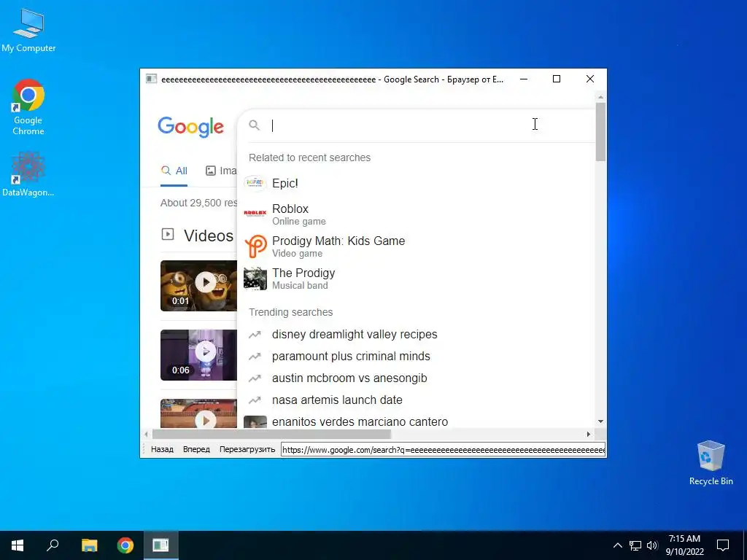747x560 pixels.
Task: Open Chrome from the taskbar
Action: coord(125,545)
